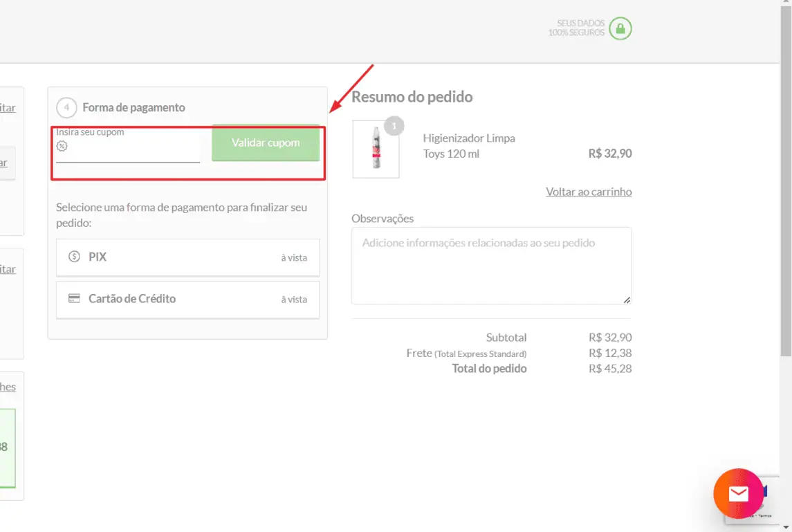Click the PIX currency icon
The image size is (792, 532).
coord(74,257)
